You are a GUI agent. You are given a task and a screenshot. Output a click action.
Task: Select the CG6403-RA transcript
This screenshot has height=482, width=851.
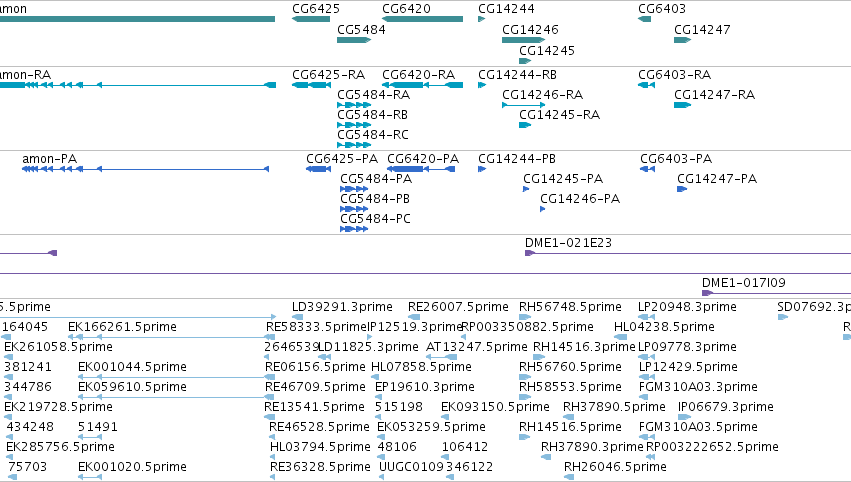click(x=646, y=85)
